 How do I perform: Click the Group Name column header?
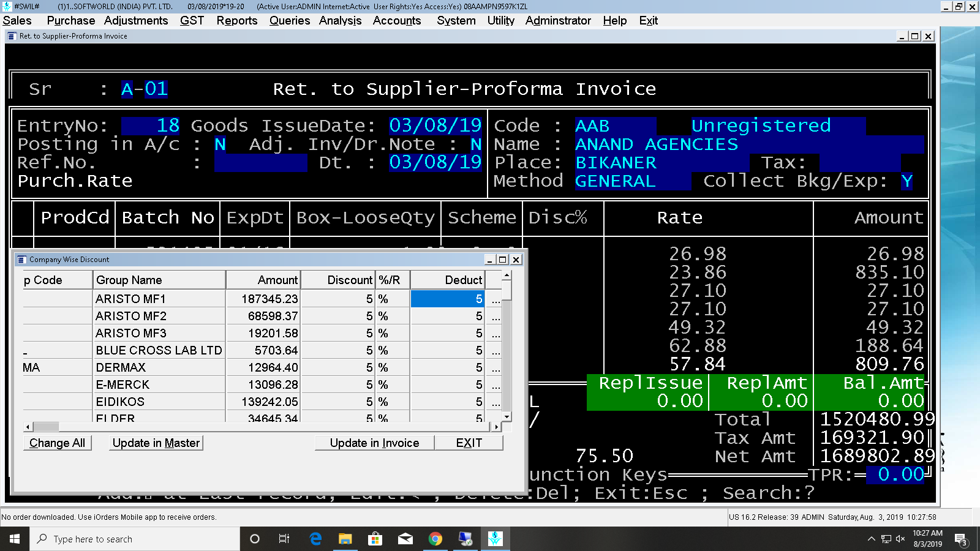pos(159,280)
